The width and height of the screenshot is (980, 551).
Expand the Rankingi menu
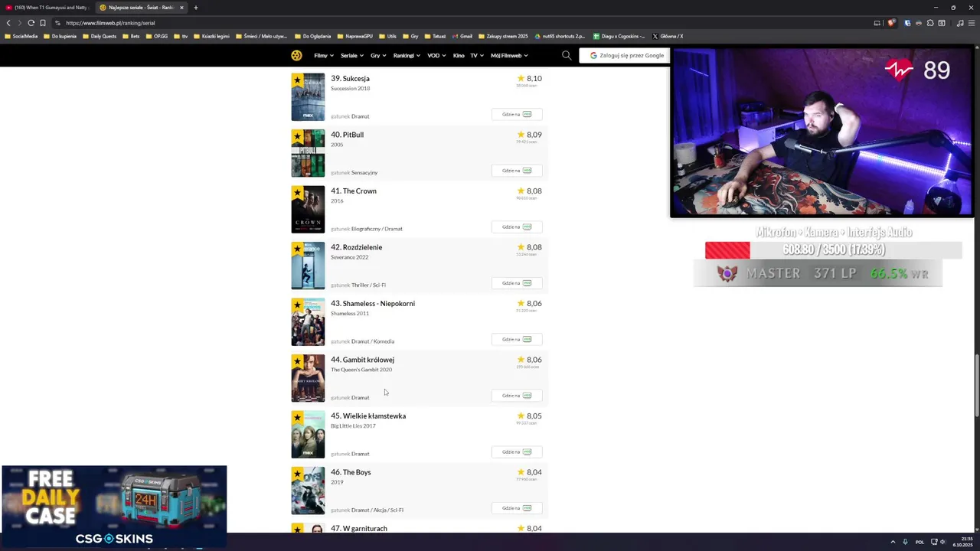click(x=407, y=55)
